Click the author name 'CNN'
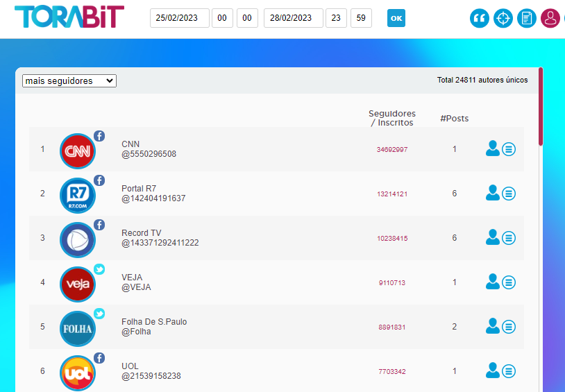The width and height of the screenshot is (565, 392). [x=130, y=144]
